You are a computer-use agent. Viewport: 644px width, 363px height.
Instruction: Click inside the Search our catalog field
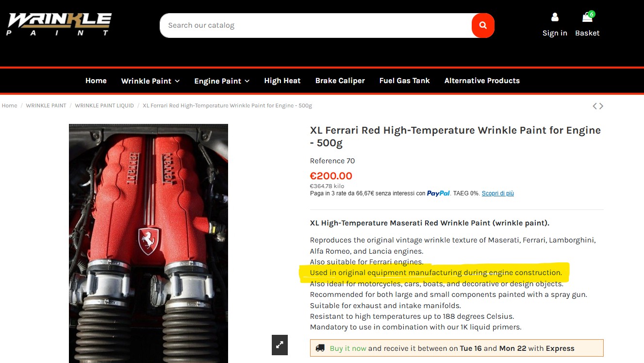[x=315, y=25]
